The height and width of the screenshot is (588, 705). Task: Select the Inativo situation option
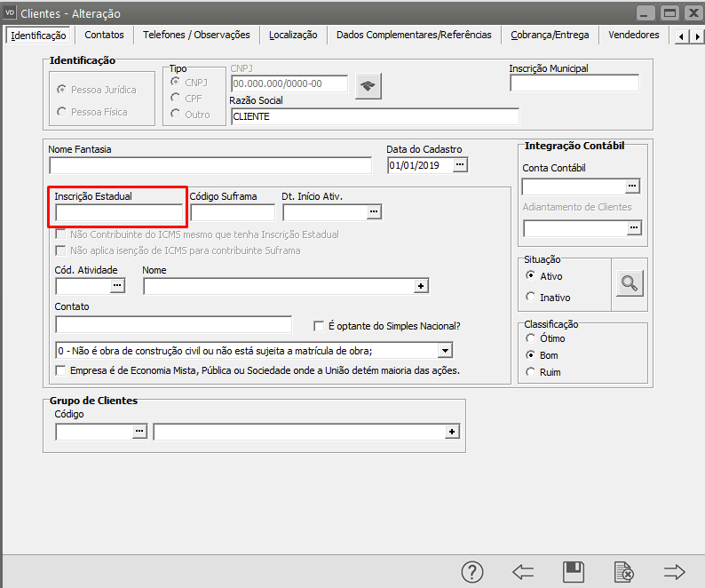pos(531,298)
